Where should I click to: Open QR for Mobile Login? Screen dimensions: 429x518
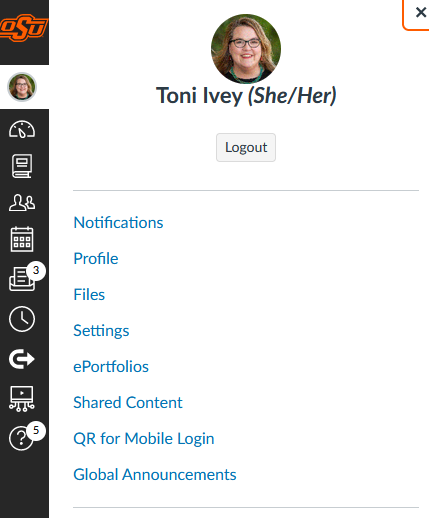[144, 439]
